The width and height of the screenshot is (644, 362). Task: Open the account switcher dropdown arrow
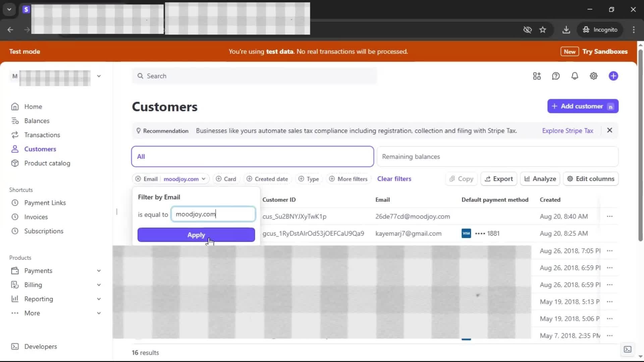click(x=99, y=76)
